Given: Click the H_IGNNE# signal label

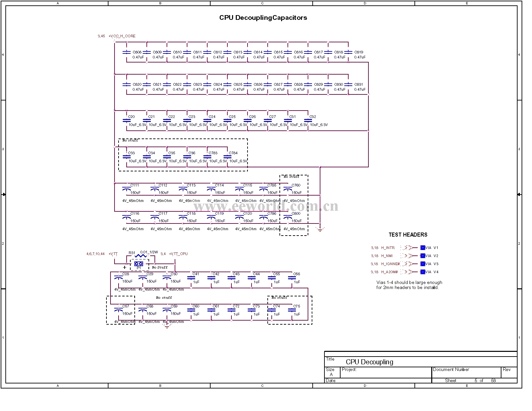Looking at the screenshot, I should click(390, 264).
